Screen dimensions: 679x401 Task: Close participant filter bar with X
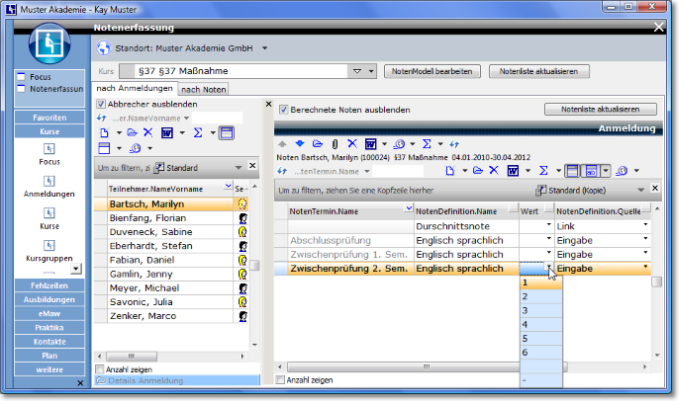pos(252,165)
